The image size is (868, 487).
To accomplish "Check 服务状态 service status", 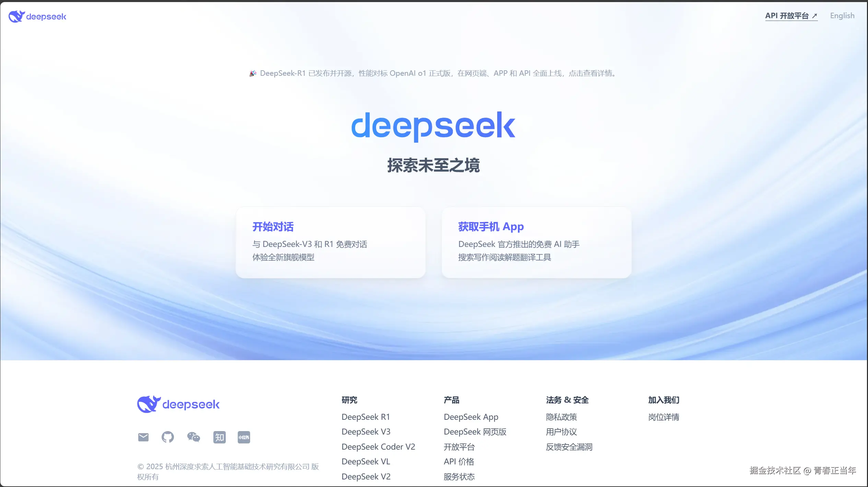I will click(x=459, y=477).
